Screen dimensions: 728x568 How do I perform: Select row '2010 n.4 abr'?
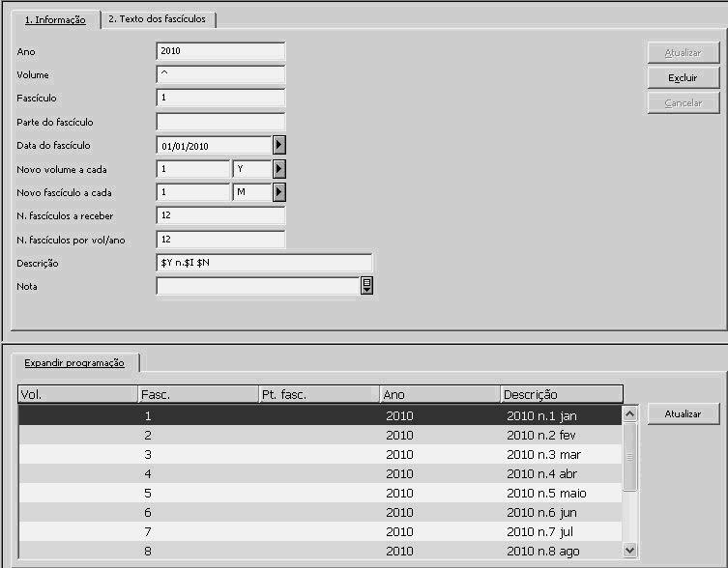pos(320,473)
